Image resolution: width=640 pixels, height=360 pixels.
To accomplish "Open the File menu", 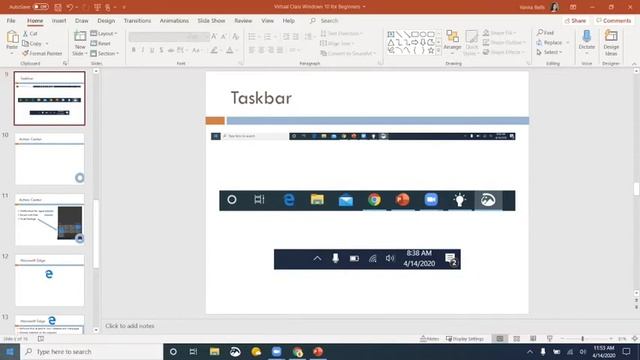I will (x=11, y=20).
